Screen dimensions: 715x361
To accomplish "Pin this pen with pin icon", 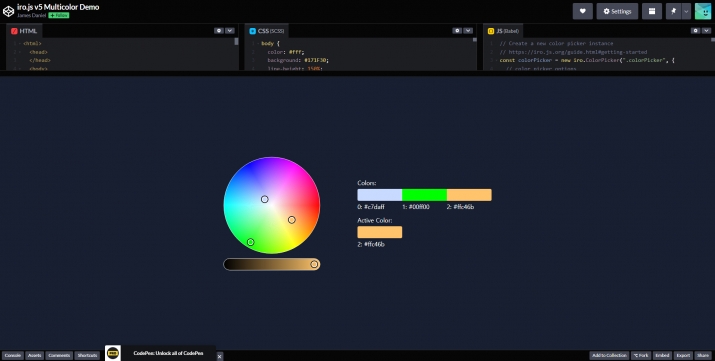I will point(674,11).
